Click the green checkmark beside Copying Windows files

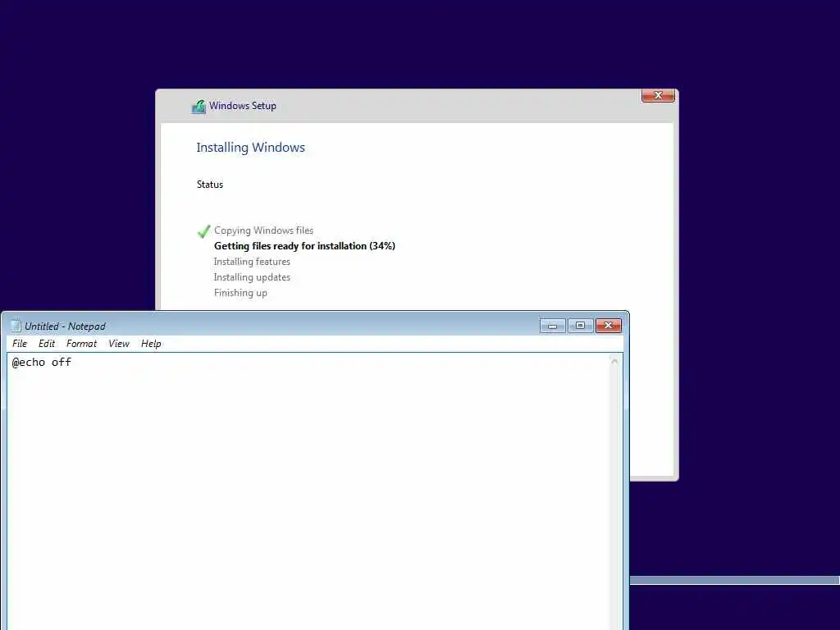pyautogui.click(x=204, y=231)
